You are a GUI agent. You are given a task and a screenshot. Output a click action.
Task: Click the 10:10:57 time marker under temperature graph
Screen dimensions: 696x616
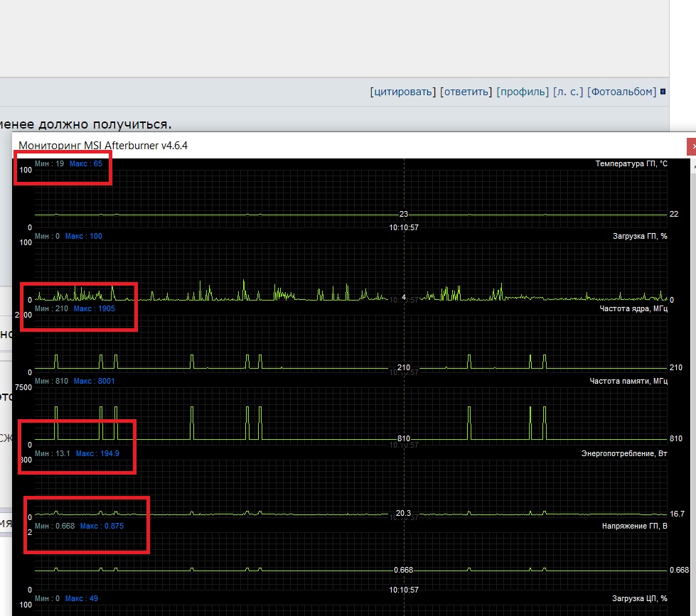404,227
